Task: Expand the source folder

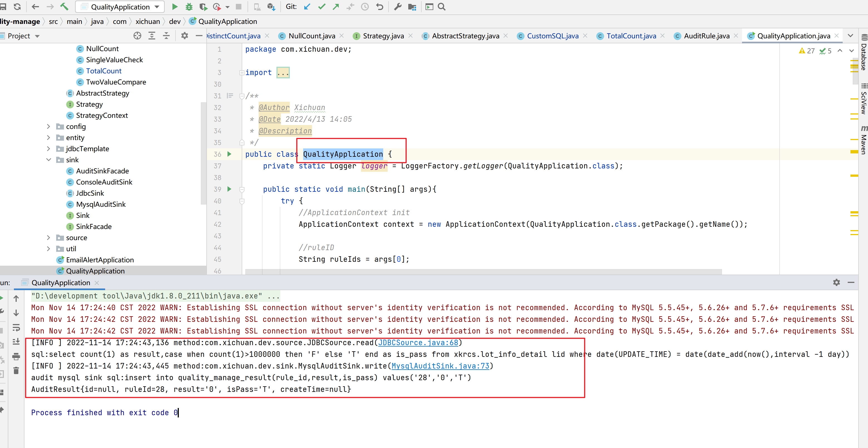Action: coord(48,238)
